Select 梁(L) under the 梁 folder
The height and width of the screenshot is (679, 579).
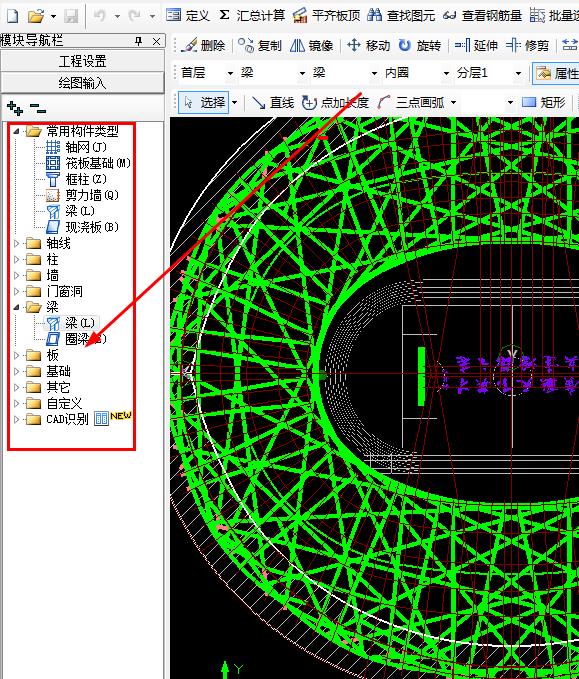[x=72, y=323]
